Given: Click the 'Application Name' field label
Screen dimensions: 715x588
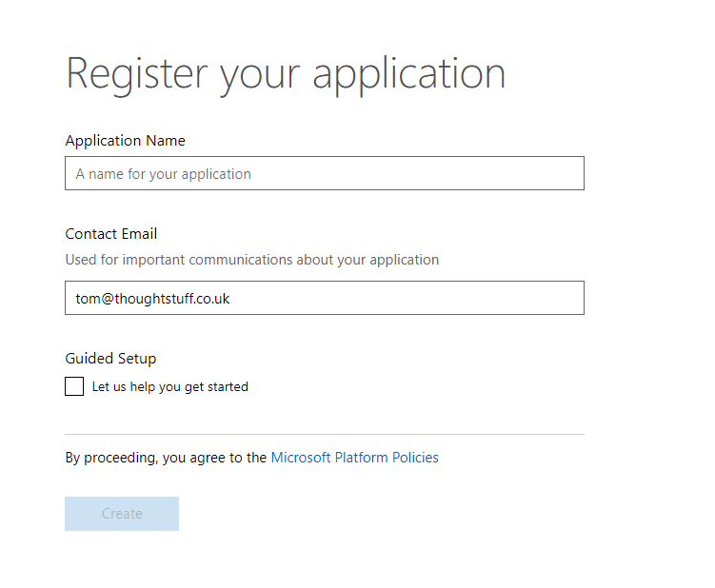Looking at the screenshot, I should tap(125, 141).
